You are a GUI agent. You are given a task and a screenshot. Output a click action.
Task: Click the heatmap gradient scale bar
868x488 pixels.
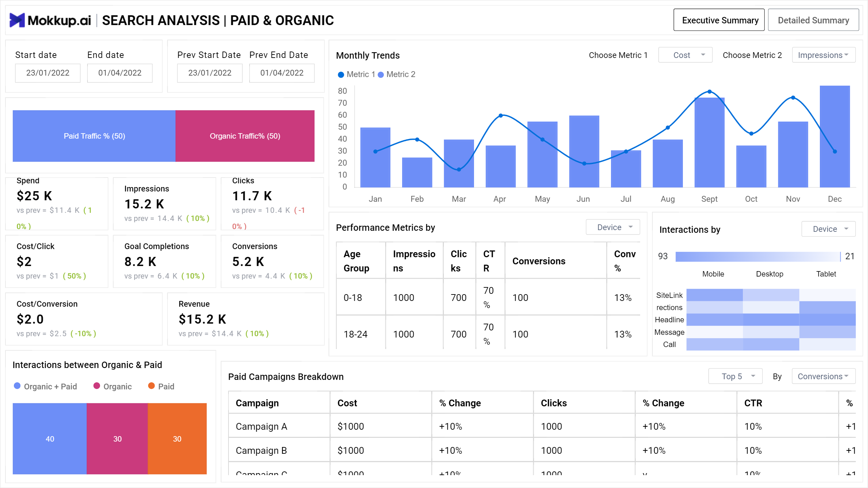[x=758, y=257]
